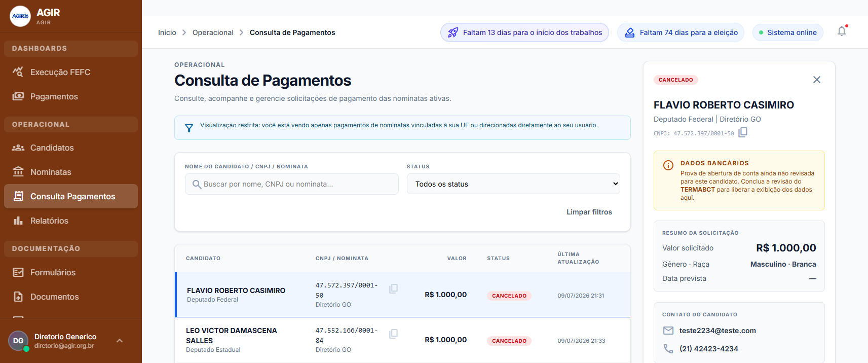
Task: Click '09/07/2026 21:33' timestamp
Action: (x=581, y=341)
